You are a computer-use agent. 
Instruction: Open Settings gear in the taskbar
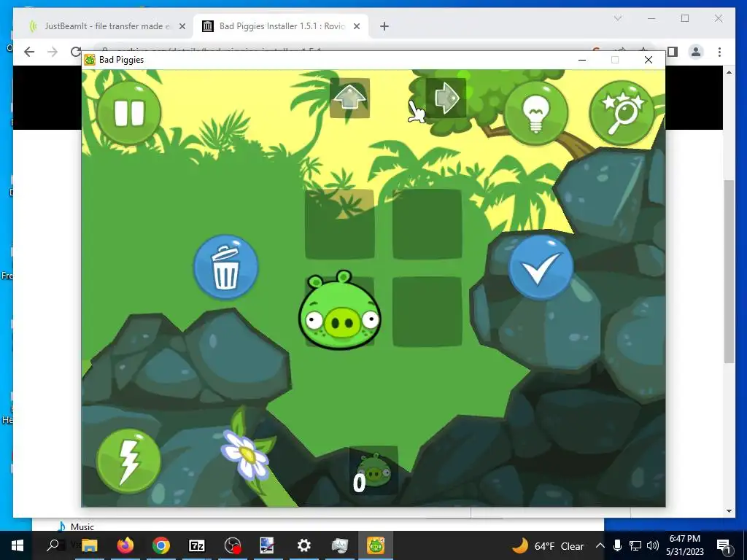click(304, 545)
